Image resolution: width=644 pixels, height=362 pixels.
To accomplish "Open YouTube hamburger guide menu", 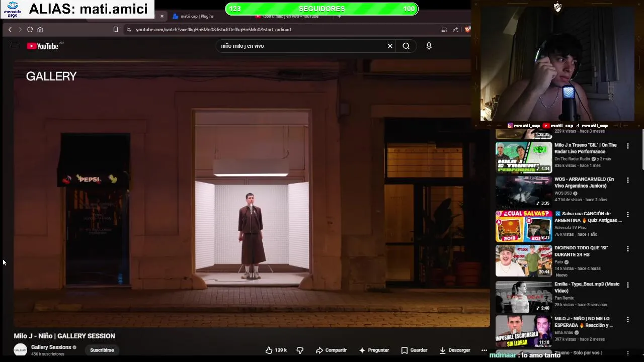I will click(15, 46).
